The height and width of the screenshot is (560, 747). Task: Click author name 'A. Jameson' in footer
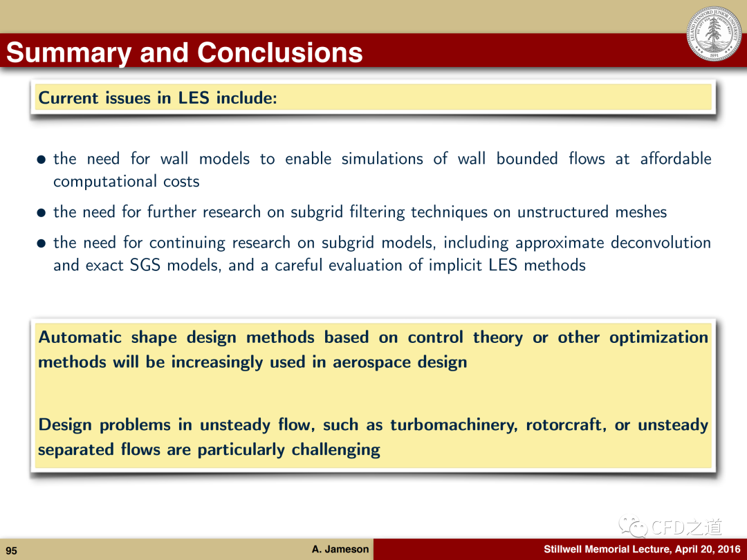(340, 549)
